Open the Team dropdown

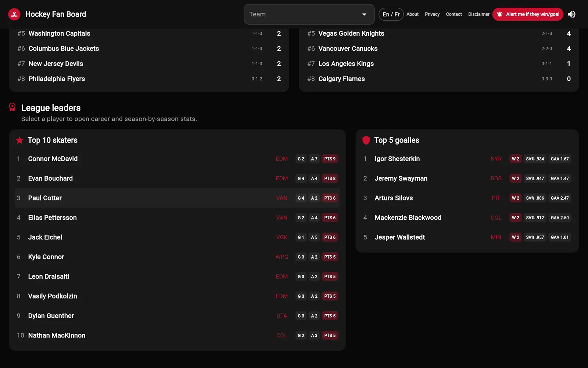(309, 14)
